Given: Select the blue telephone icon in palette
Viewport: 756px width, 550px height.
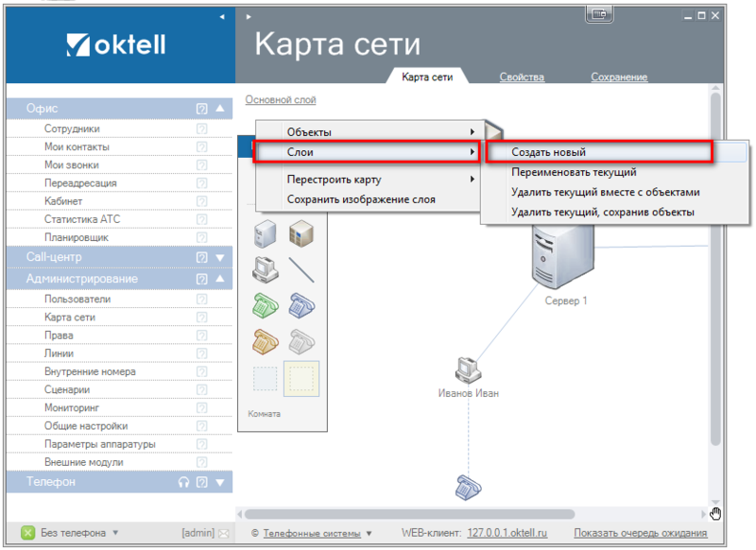Looking at the screenshot, I should (301, 305).
